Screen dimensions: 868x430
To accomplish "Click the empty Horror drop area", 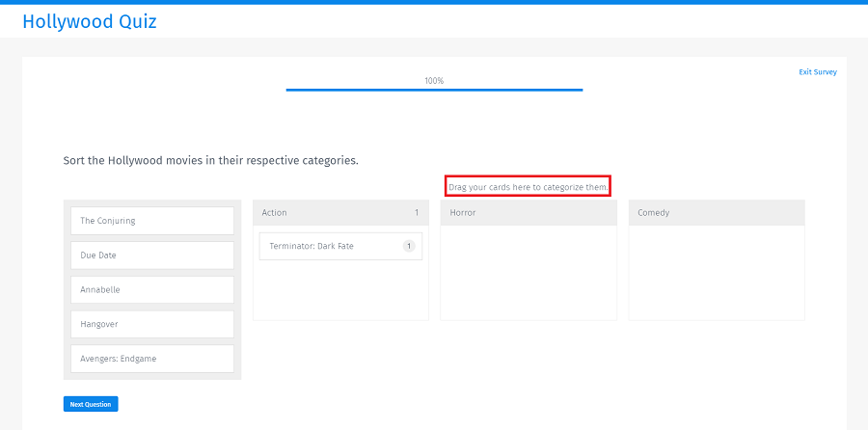I will [x=529, y=272].
